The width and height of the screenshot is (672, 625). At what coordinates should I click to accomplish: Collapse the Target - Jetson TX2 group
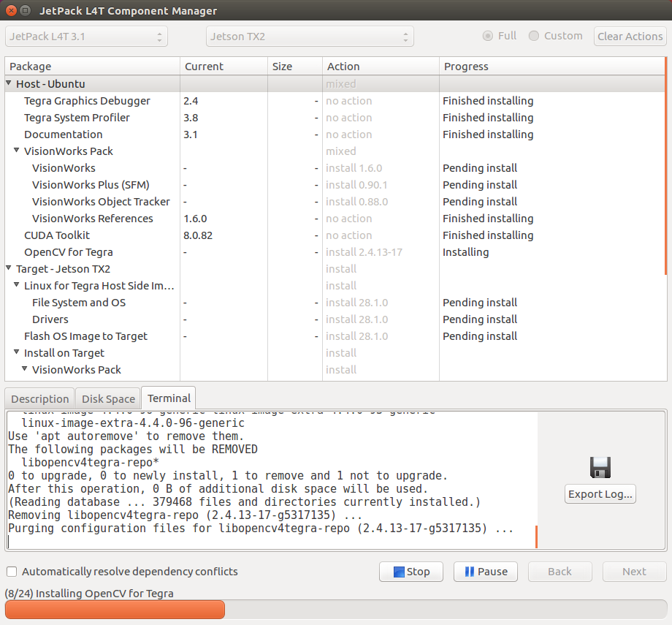pyautogui.click(x=9, y=268)
